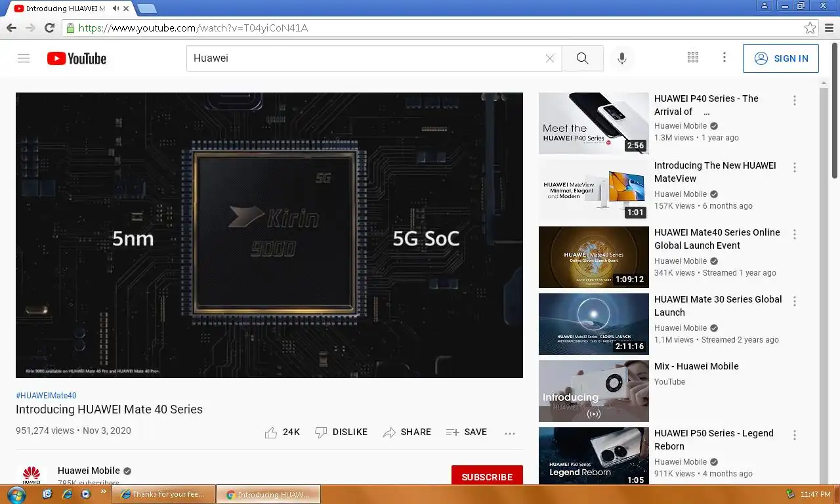This screenshot has height=504, width=840.
Task: Click the 951,274 views text
Action: click(x=45, y=430)
